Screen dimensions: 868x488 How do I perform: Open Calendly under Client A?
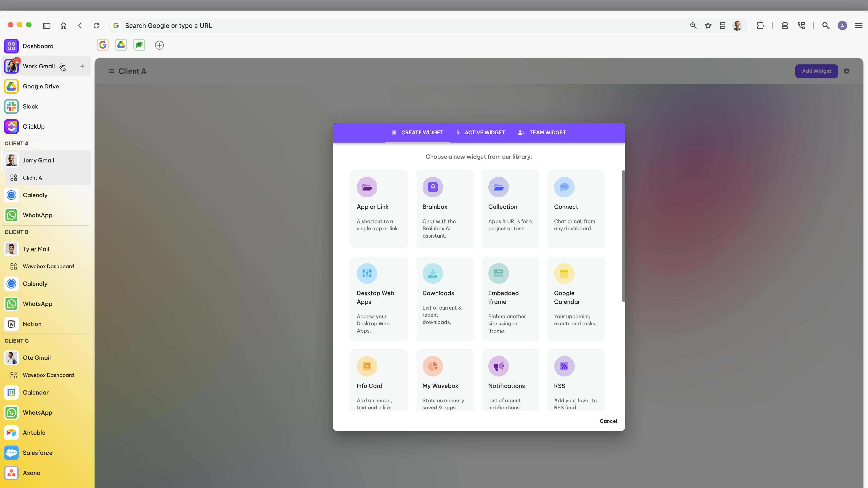(x=46, y=195)
